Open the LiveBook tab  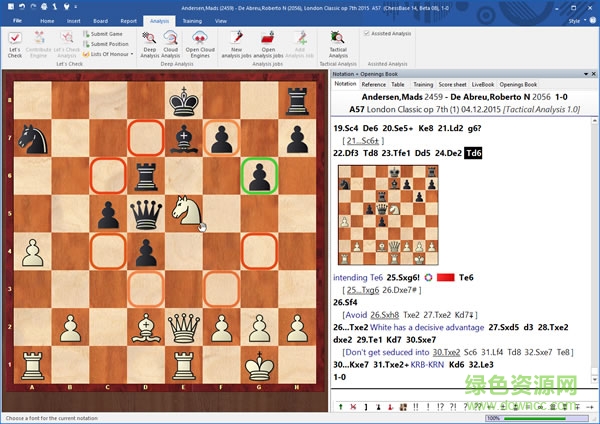483,84
